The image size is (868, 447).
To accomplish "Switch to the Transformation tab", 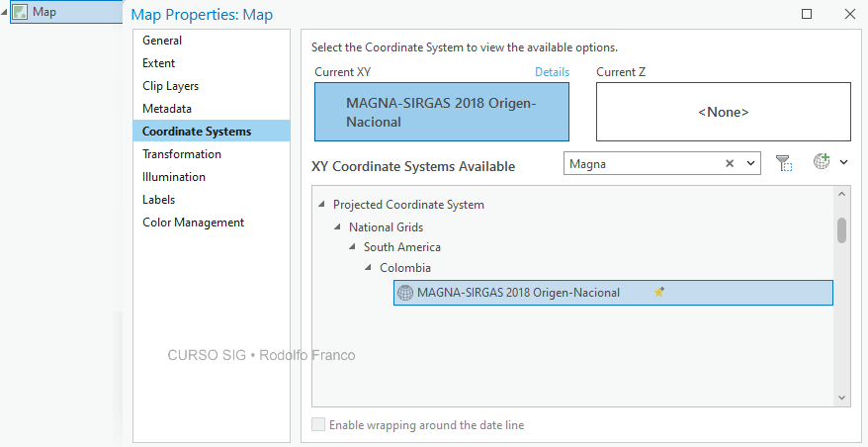I will pyautogui.click(x=182, y=154).
